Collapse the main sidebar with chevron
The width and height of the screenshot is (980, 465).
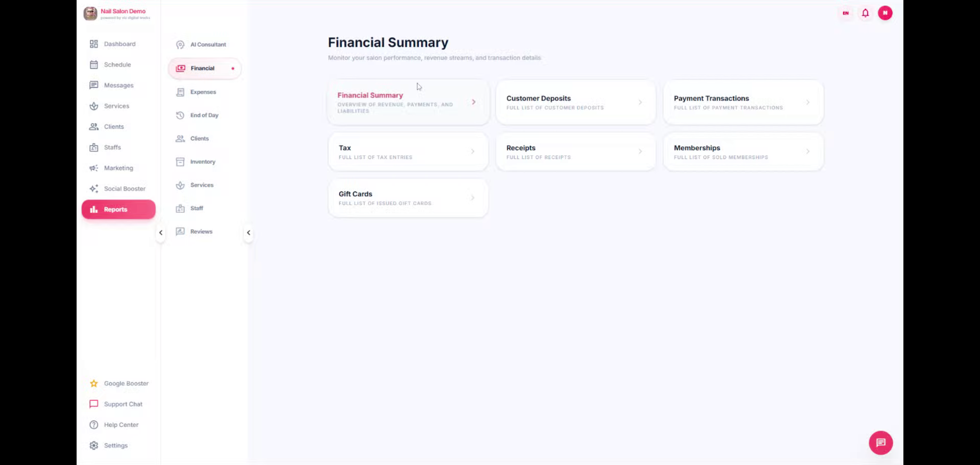161,232
